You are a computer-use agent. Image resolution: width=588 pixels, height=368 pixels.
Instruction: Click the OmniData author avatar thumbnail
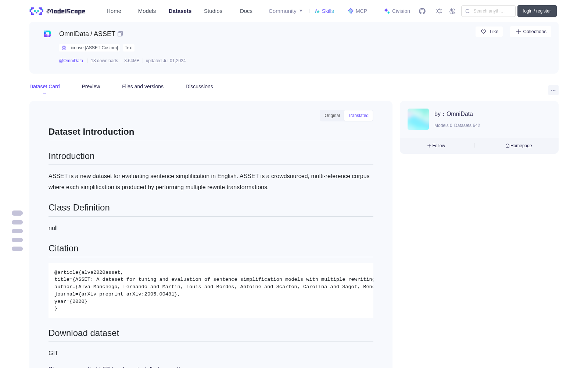(x=418, y=119)
